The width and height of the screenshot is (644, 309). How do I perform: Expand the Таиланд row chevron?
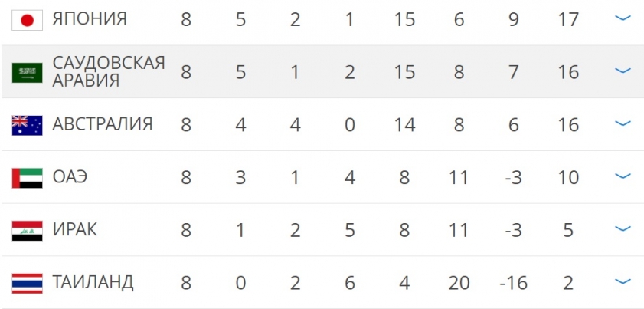tap(623, 281)
